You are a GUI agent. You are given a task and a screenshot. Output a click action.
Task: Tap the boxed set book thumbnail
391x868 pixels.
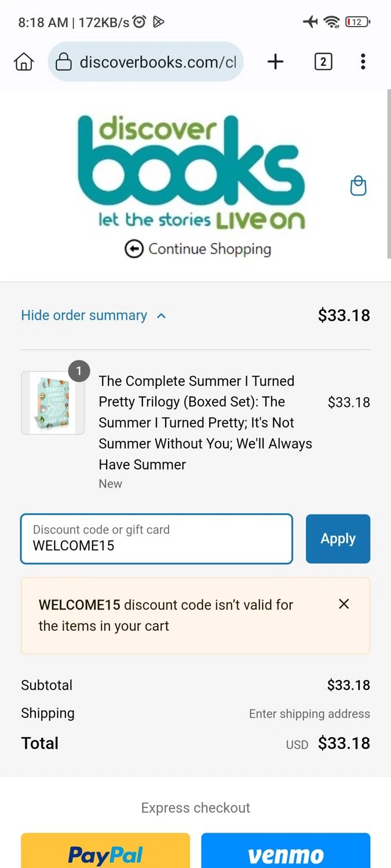pyautogui.click(x=53, y=403)
